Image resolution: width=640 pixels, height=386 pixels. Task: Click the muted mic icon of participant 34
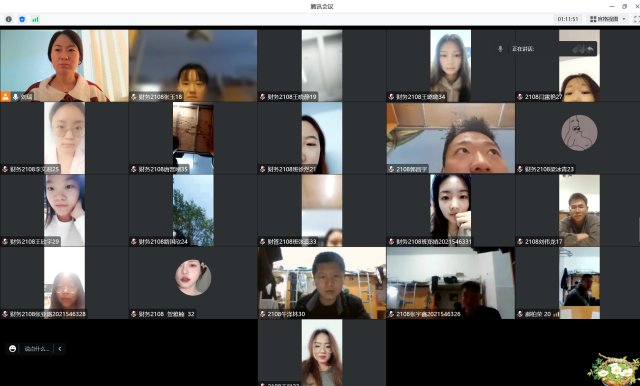[x=391, y=97]
